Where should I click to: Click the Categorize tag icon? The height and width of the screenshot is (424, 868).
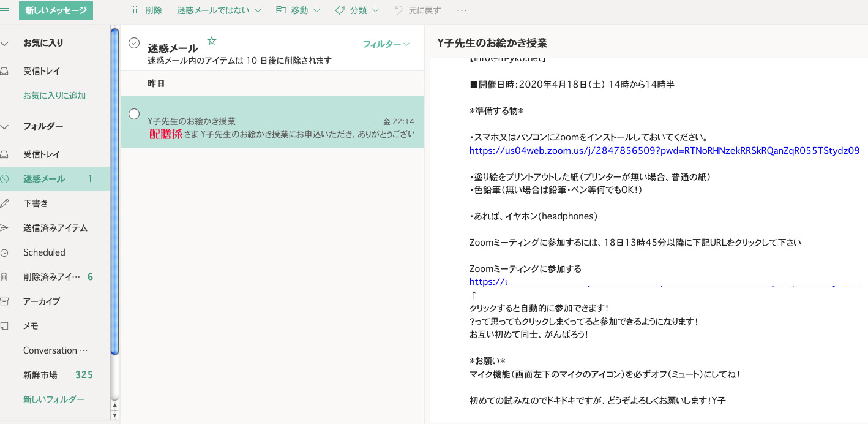click(x=340, y=10)
